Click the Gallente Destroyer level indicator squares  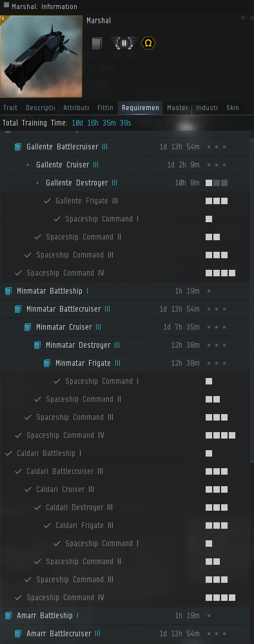(217, 183)
